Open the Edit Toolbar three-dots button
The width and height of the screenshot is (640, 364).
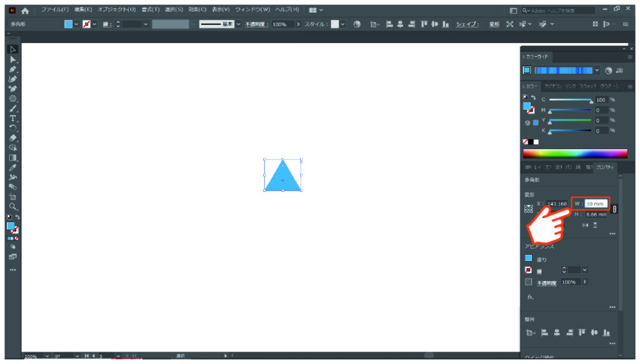point(12,270)
